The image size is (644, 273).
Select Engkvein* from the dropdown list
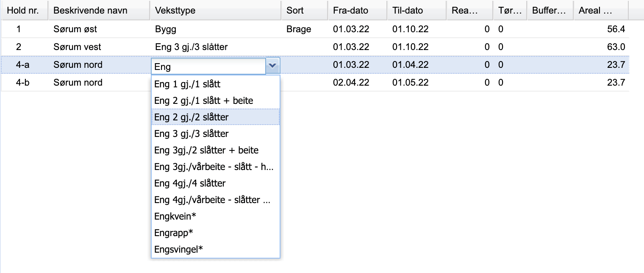[x=216, y=217]
